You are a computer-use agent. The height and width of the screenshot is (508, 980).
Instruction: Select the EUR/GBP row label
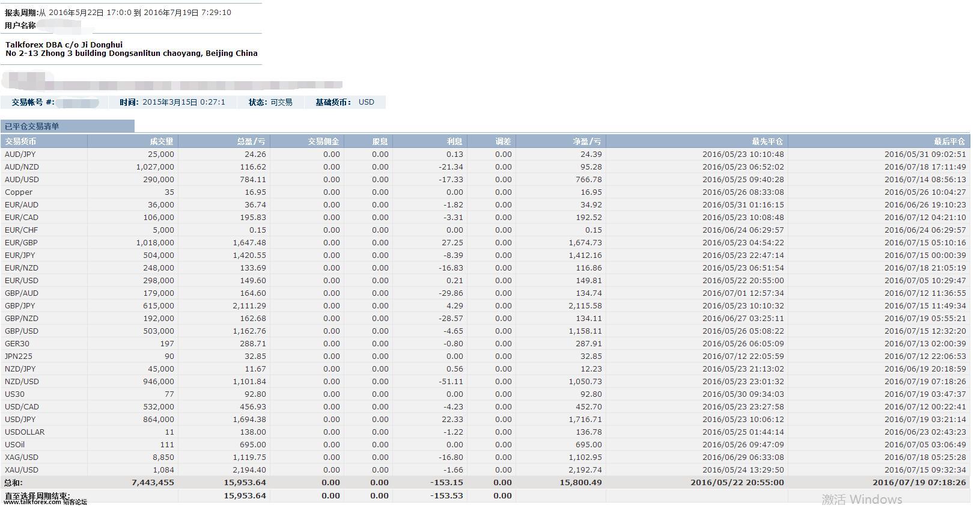pyautogui.click(x=21, y=243)
